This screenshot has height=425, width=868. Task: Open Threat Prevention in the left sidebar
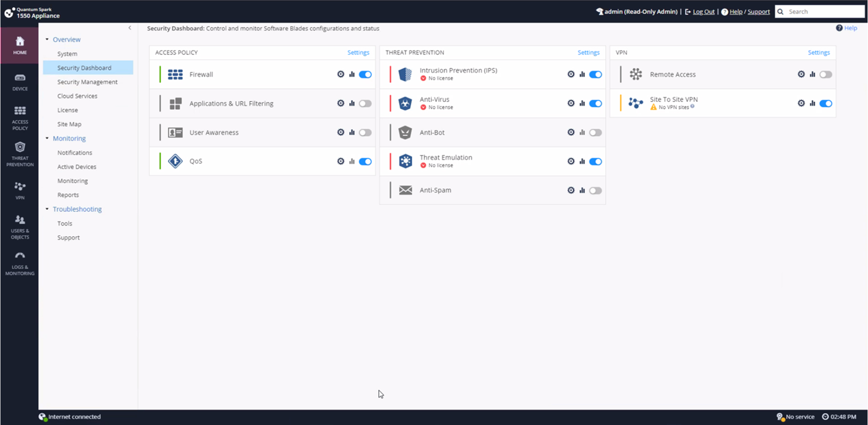[20, 154]
